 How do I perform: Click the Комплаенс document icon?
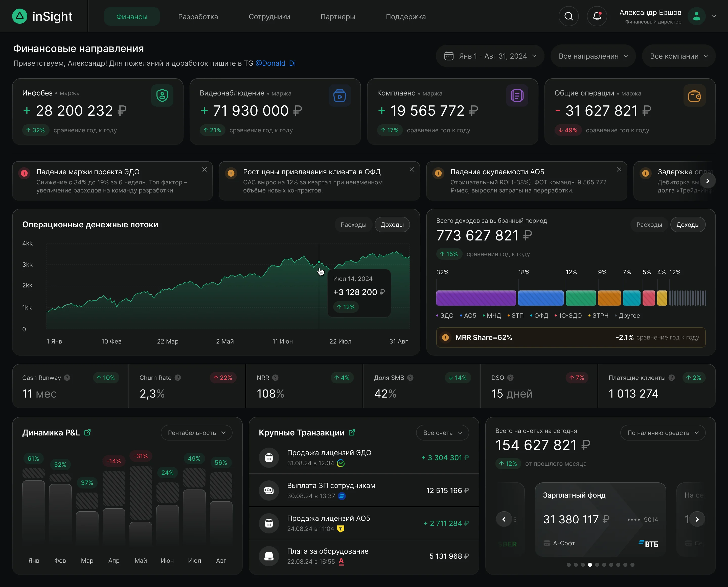pyautogui.click(x=517, y=95)
